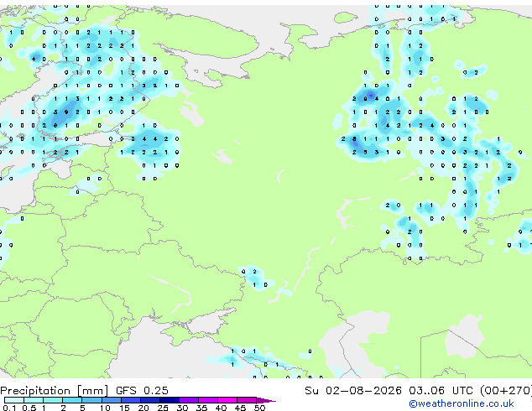Click the date Su 02-08-2026

353,391
